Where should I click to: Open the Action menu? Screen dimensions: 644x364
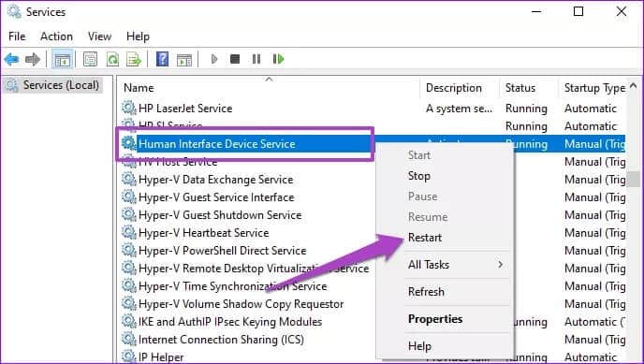[x=56, y=36]
